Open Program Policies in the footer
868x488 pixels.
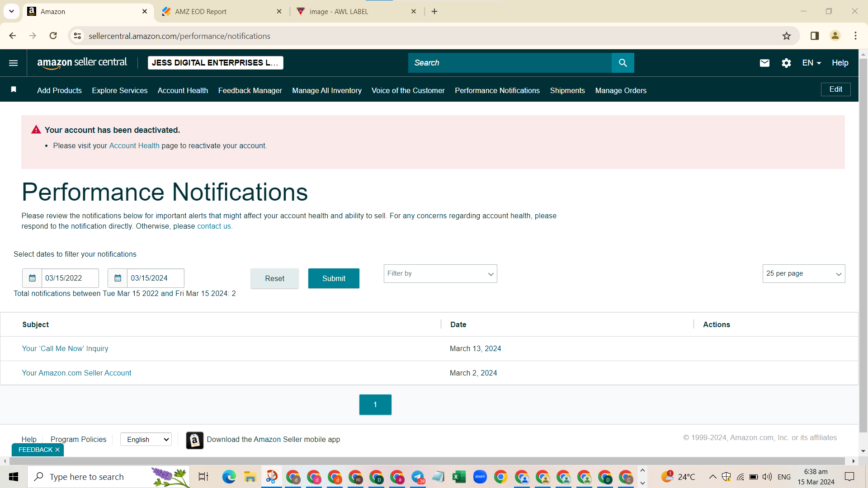[x=78, y=439]
